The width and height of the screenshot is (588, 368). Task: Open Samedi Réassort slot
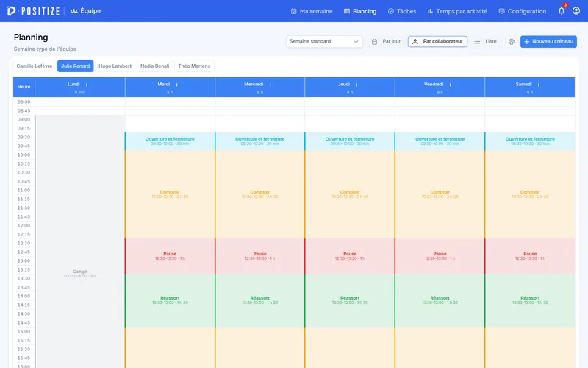tap(530, 300)
